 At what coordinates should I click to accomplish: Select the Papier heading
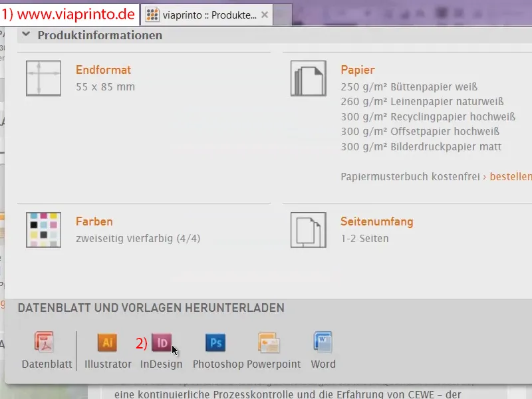point(358,70)
